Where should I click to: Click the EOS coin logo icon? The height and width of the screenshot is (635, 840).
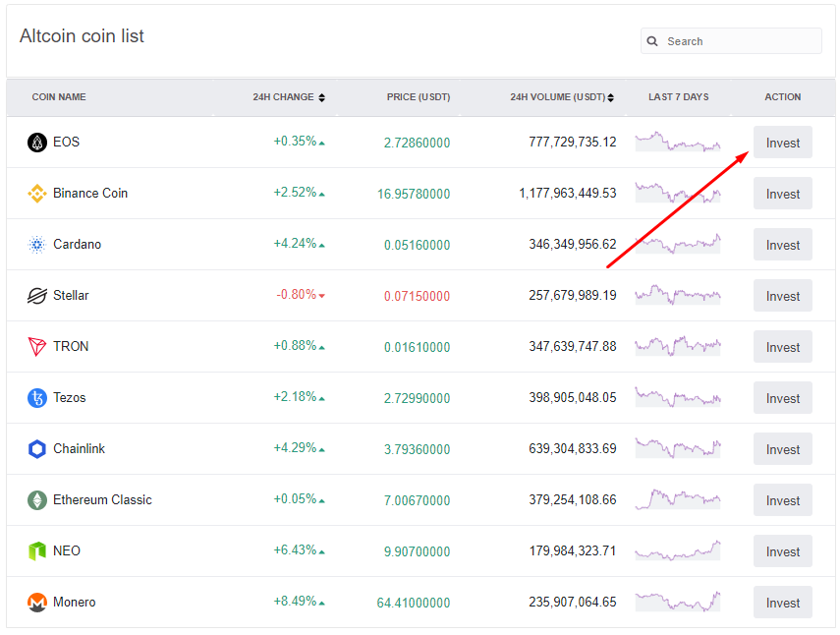click(37, 143)
